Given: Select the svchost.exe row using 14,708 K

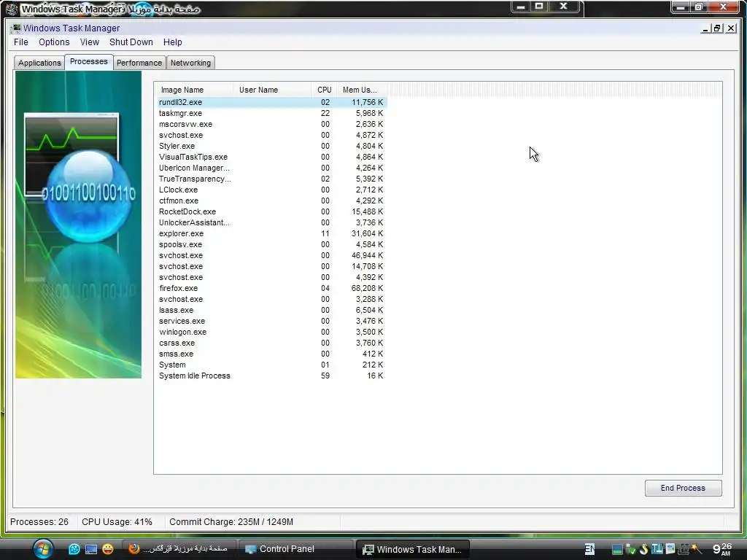Looking at the screenshot, I should click(x=272, y=267).
